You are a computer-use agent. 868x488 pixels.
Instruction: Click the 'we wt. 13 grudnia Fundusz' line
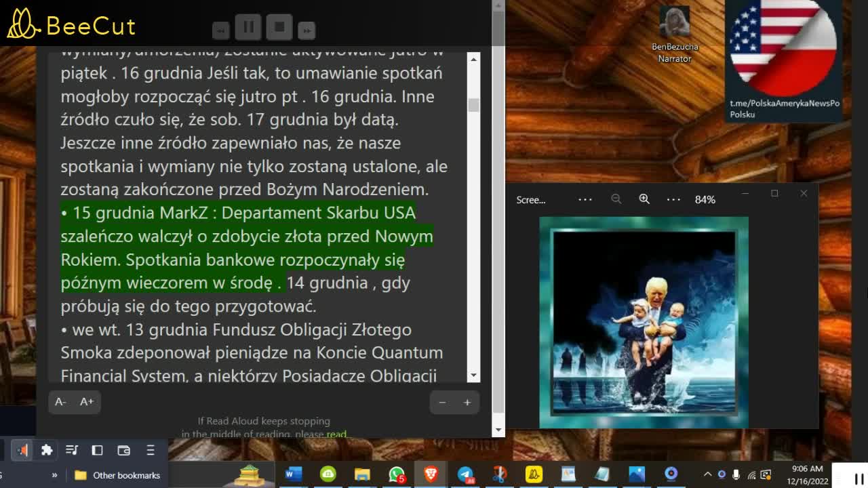236,329
